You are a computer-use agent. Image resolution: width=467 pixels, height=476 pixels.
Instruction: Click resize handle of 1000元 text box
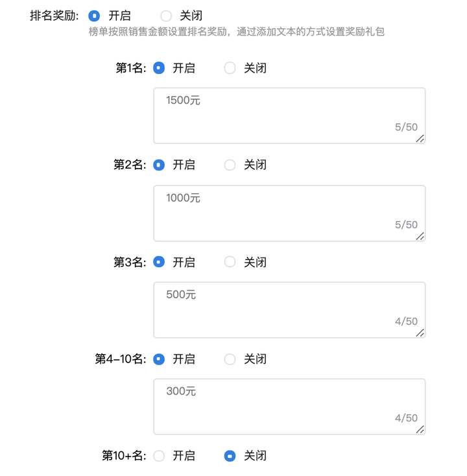click(x=420, y=236)
